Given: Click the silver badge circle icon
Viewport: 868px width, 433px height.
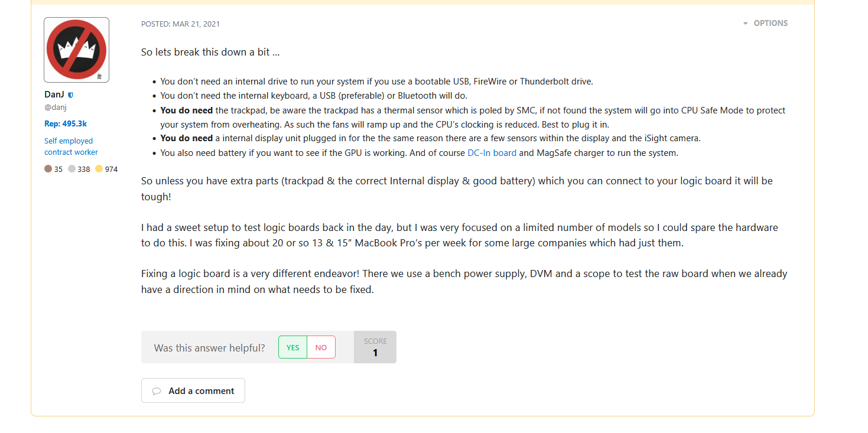Looking at the screenshot, I should [71, 169].
